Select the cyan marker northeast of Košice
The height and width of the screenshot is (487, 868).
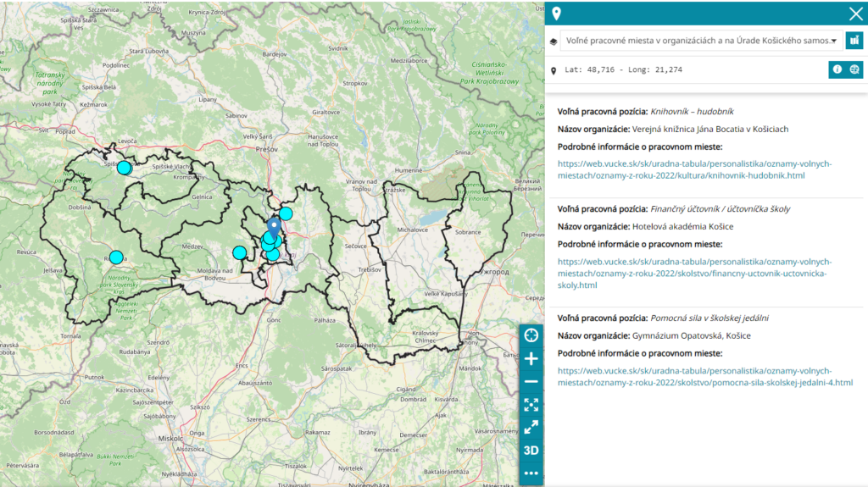(286, 213)
